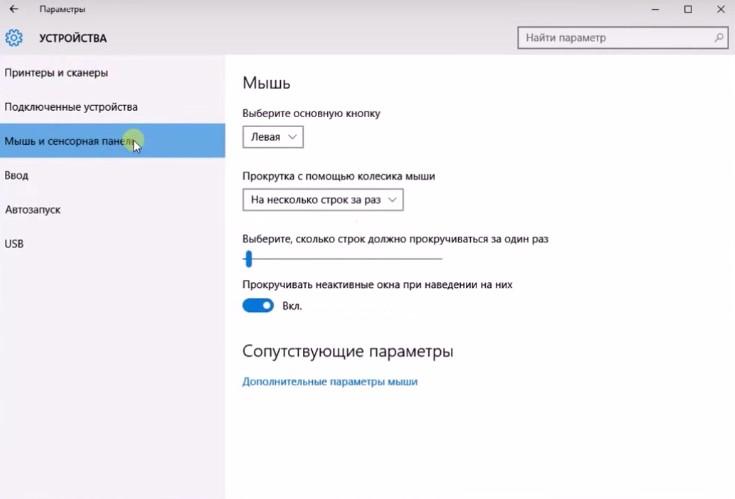
Task: Expand the На несколько строк за раз dropdown
Action: [322, 200]
